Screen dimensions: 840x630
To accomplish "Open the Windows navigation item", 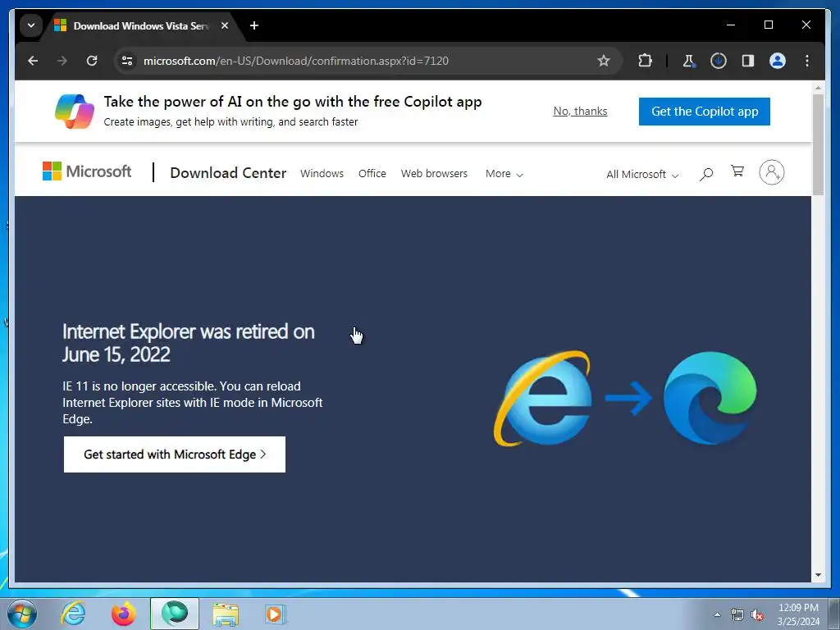I will (322, 174).
